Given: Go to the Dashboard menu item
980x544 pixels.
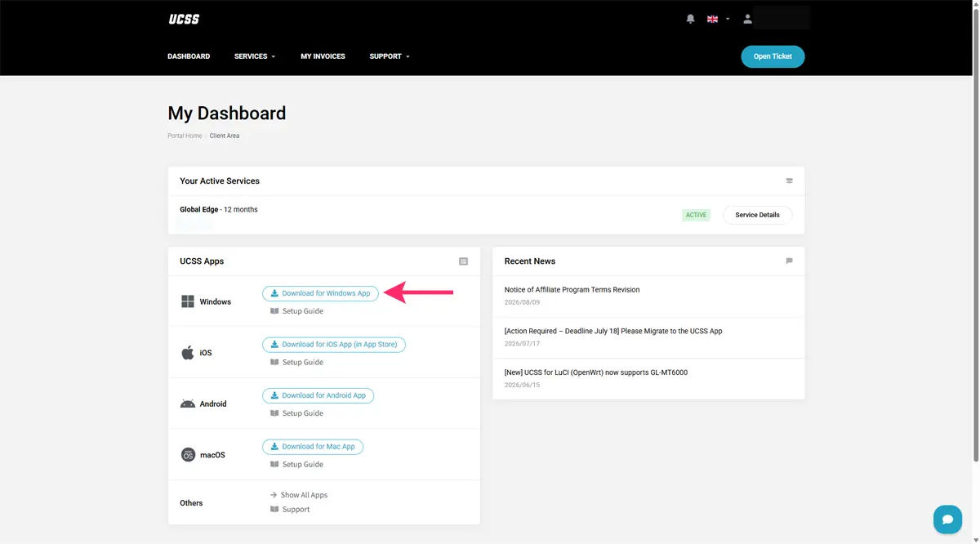Looking at the screenshot, I should click(189, 56).
